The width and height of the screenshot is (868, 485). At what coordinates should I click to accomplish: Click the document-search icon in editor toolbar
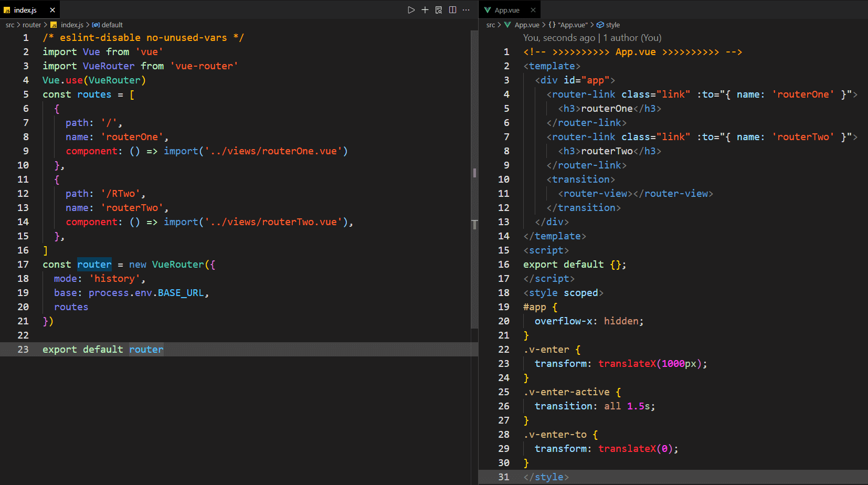(439, 10)
